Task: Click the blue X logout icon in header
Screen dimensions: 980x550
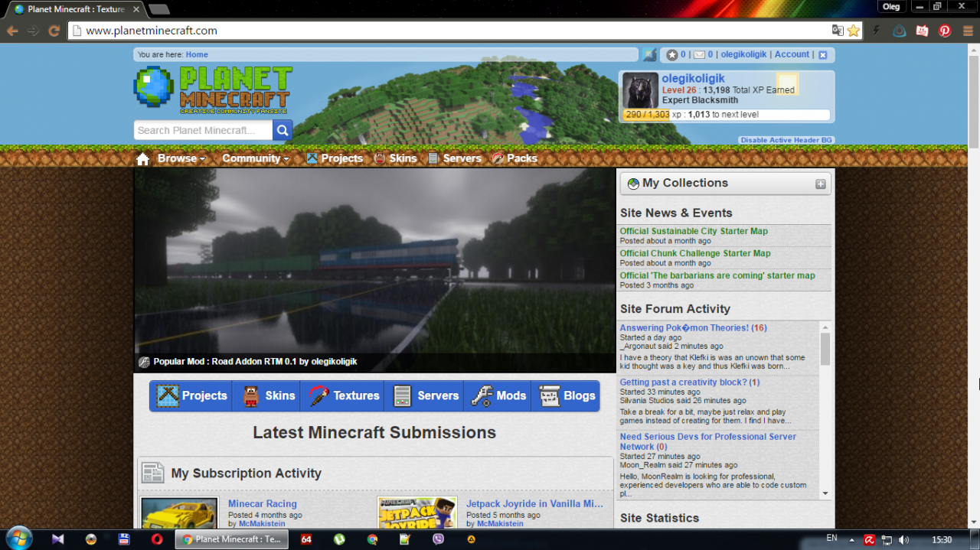Action: click(x=822, y=54)
